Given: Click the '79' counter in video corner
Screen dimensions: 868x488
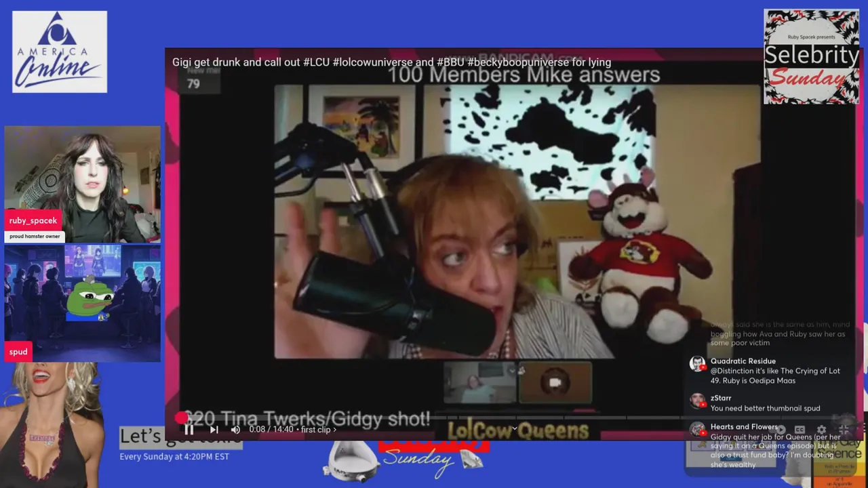Looking at the screenshot, I should 193,84.
